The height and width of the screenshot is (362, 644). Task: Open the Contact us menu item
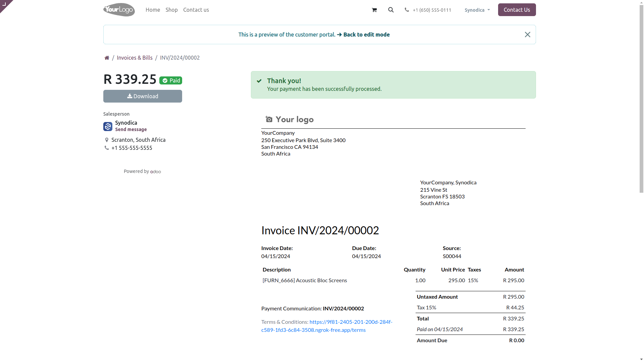pos(196,10)
